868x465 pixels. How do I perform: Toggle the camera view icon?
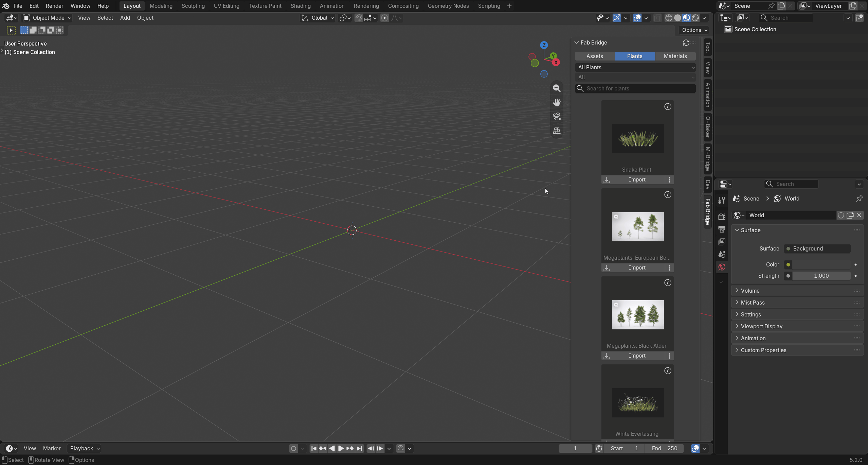557,117
